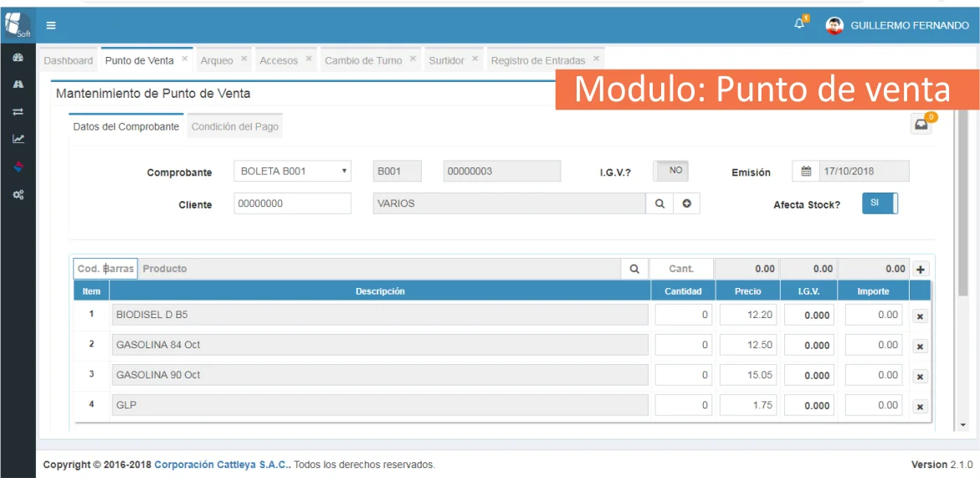Open the notifications bell icon
Screen dimensions: 980x478
coord(799,24)
